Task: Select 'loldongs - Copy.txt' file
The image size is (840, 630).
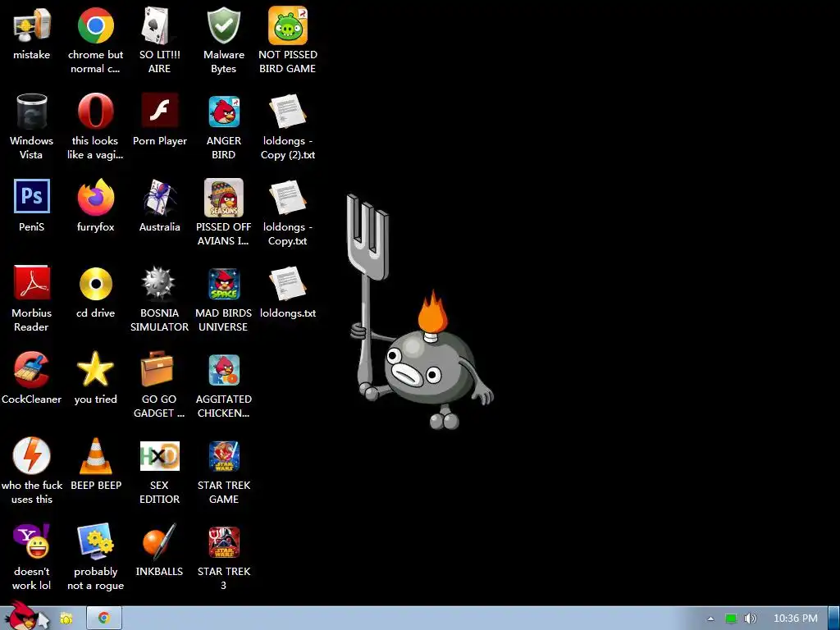Action: coord(288,198)
